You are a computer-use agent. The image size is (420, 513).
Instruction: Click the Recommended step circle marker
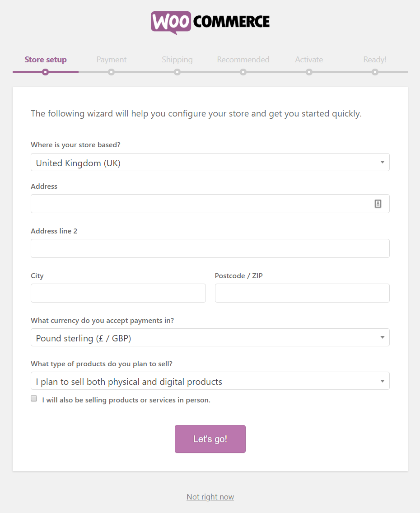[243, 72]
